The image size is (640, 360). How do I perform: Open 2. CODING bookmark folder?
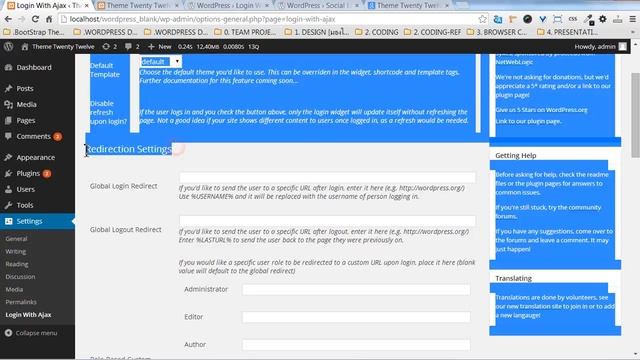point(377,32)
